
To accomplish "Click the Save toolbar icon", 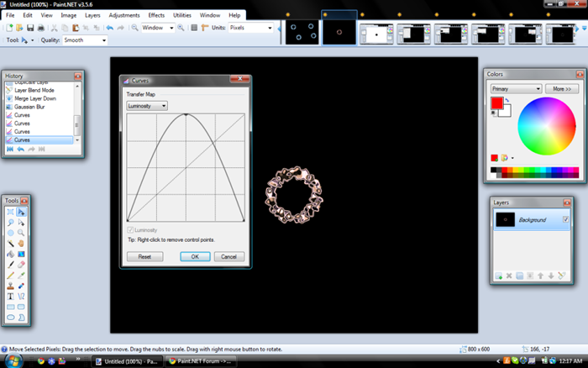I will pos(30,28).
